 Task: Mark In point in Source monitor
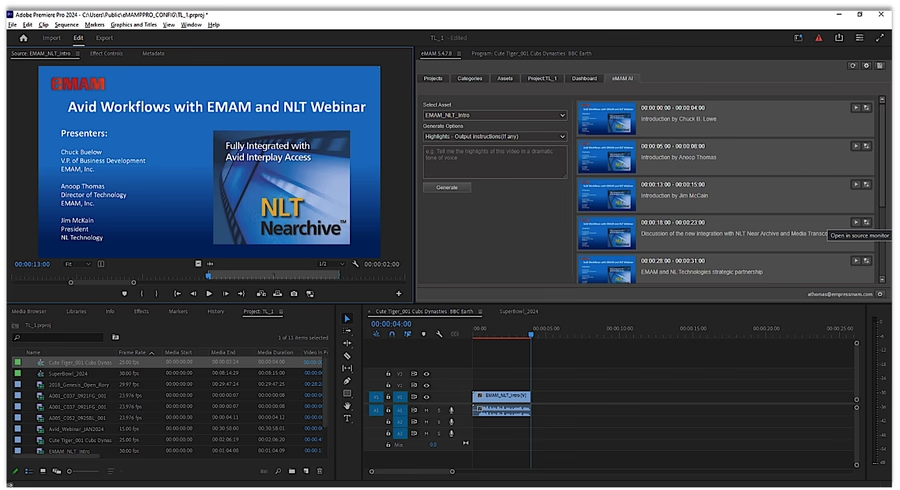pyautogui.click(x=142, y=294)
